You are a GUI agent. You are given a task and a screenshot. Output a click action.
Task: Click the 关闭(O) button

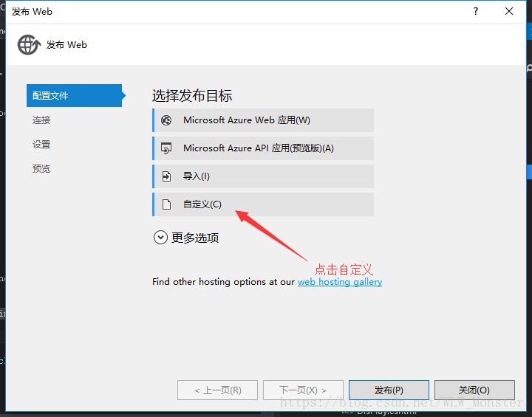click(x=474, y=390)
